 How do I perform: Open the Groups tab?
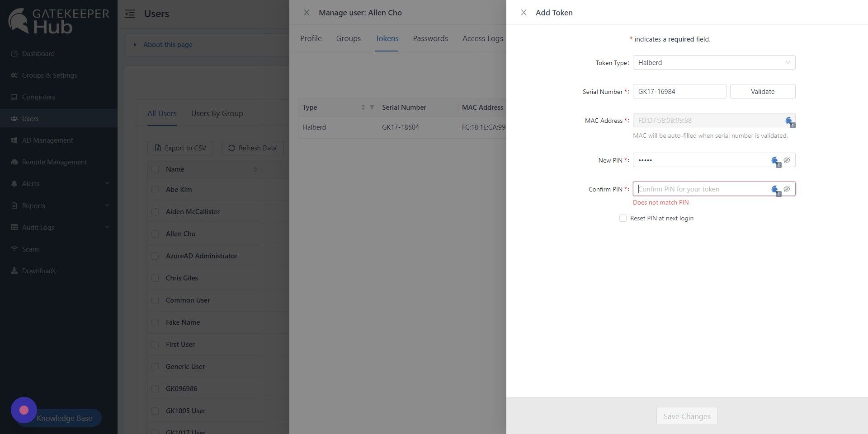click(349, 38)
